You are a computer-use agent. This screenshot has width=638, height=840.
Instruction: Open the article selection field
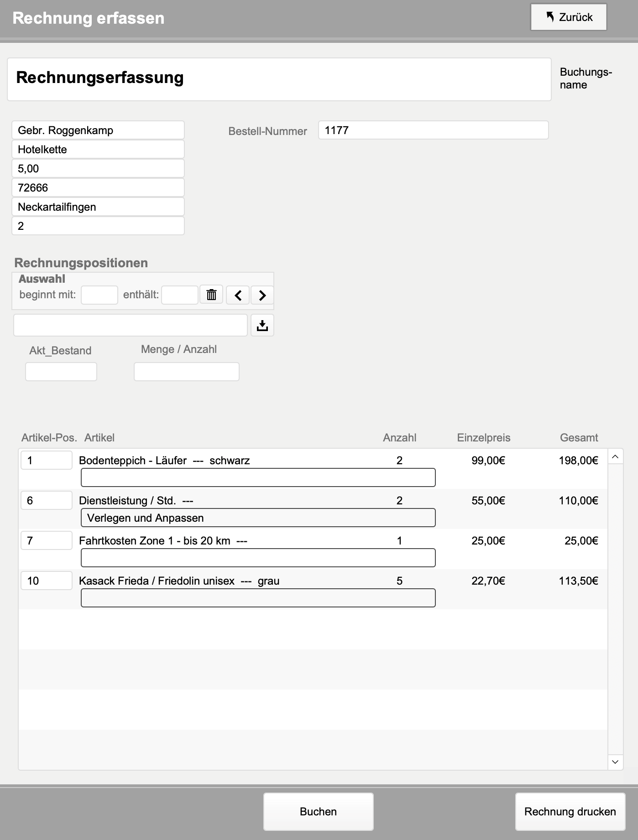[131, 325]
